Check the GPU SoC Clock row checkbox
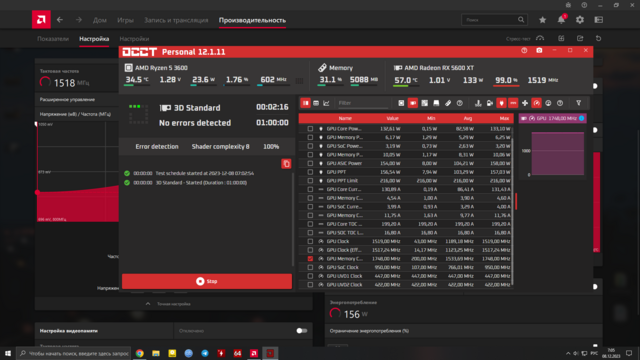The width and height of the screenshot is (640, 360). pyautogui.click(x=310, y=267)
